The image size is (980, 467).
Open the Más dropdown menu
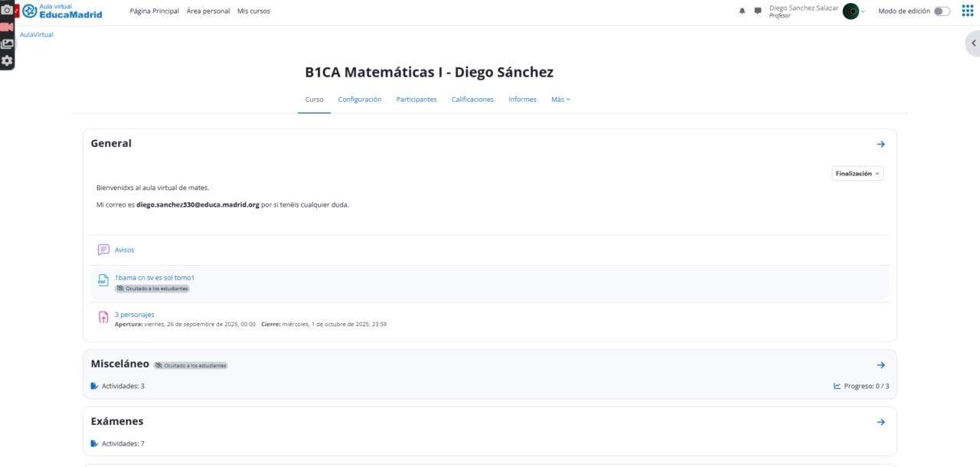pyautogui.click(x=560, y=100)
